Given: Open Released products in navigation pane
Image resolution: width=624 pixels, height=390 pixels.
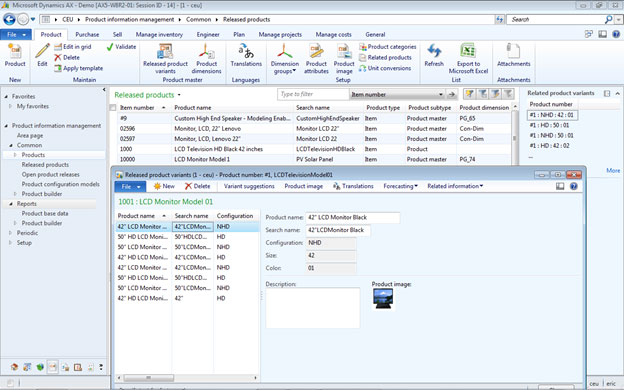Looking at the screenshot, I should [45, 165].
